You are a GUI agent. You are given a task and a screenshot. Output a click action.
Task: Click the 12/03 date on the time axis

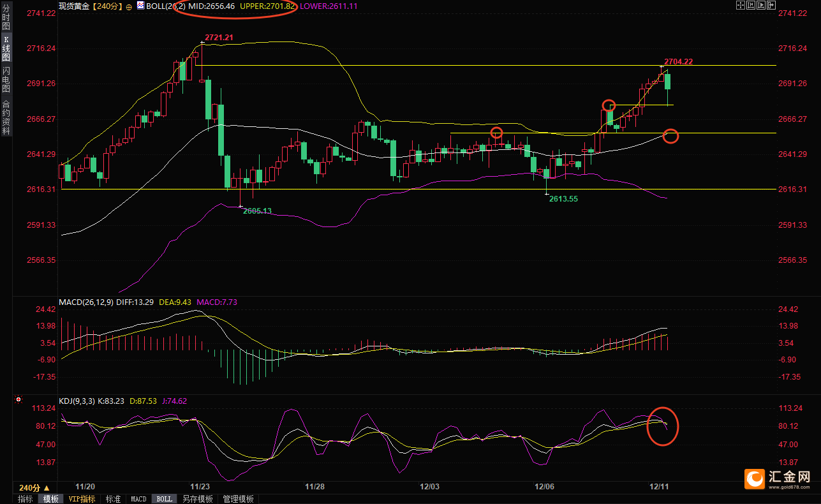click(430, 486)
